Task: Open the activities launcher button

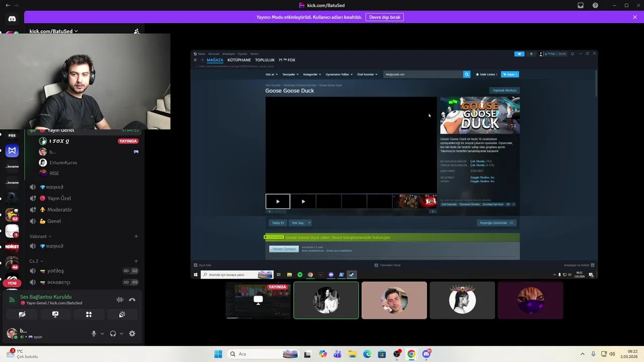Action: 89,314
